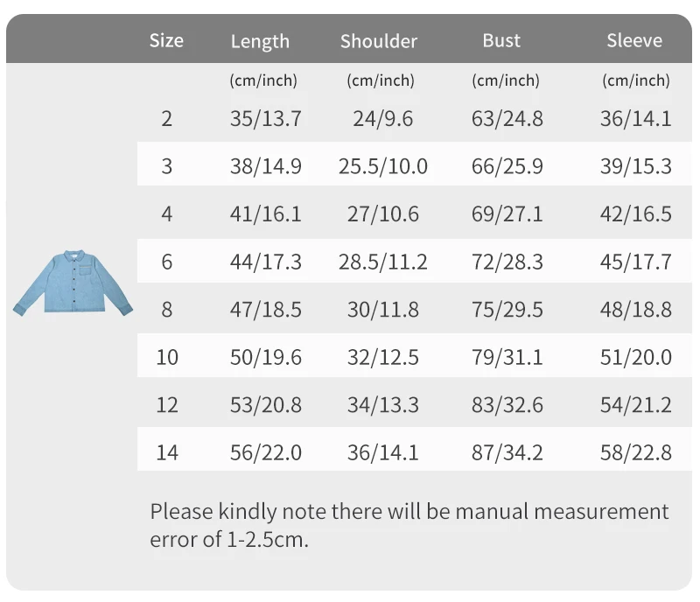The height and width of the screenshot is (602, 700).
Task: Click the Length column header
Action: 260,41
